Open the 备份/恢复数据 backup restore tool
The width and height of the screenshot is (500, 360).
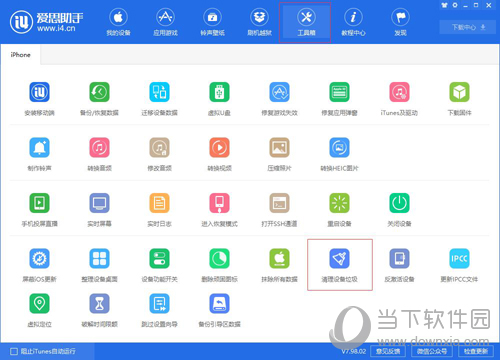click(99, 99)
